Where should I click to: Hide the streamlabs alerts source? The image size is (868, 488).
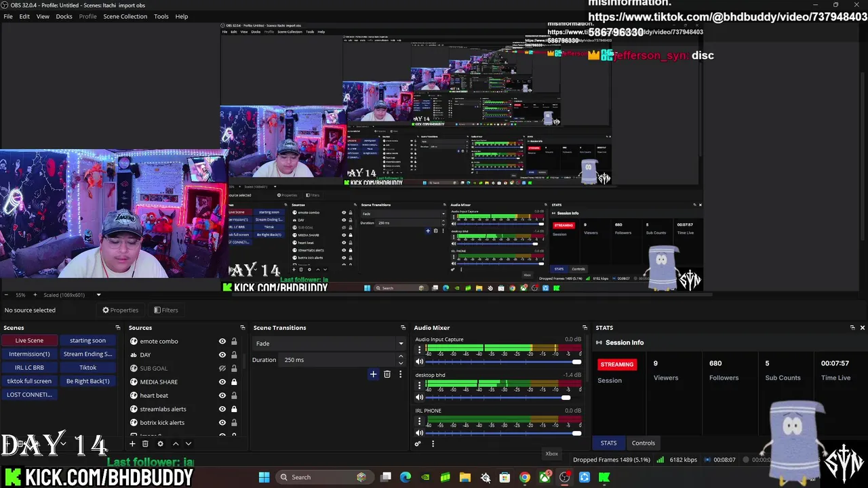click(222, 409)
